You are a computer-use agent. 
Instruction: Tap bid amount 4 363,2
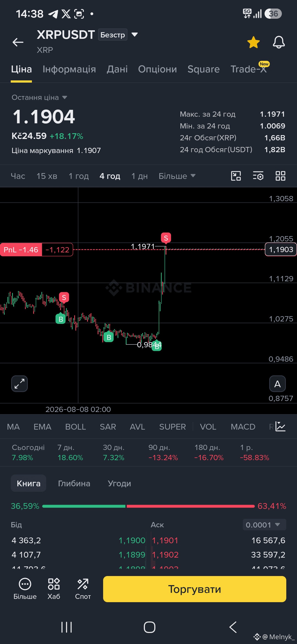[x=26, y=541]
